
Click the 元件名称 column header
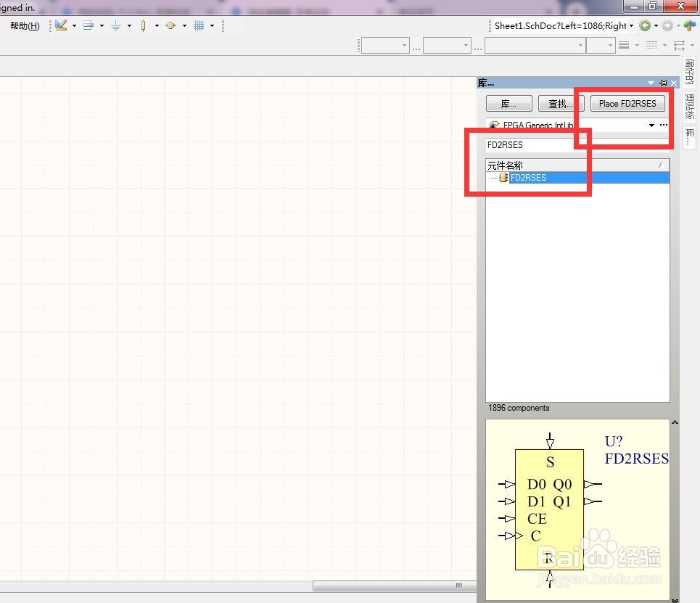[577, 165]
